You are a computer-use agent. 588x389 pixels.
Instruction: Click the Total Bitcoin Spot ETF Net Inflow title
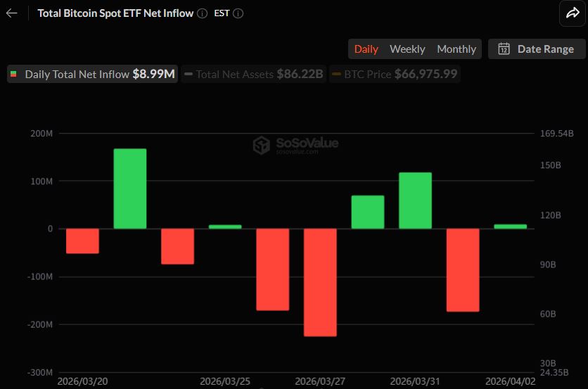pyautogui.click(x=115, y=13)
